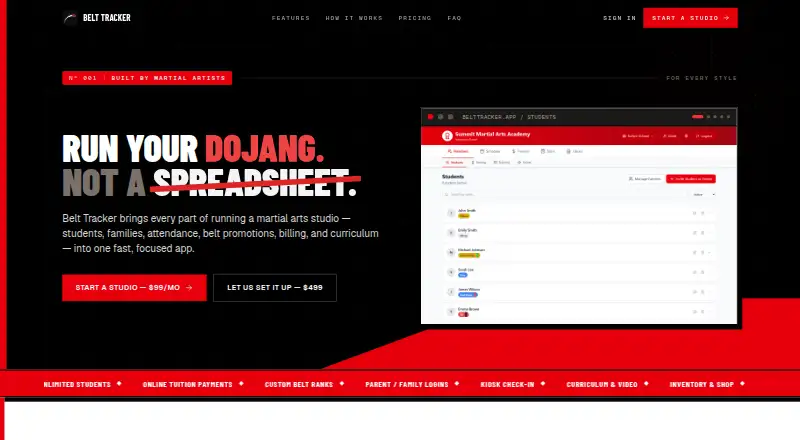
Task: Click Custom Belt Ranks in ticker
Action: [x=298, y=384]
